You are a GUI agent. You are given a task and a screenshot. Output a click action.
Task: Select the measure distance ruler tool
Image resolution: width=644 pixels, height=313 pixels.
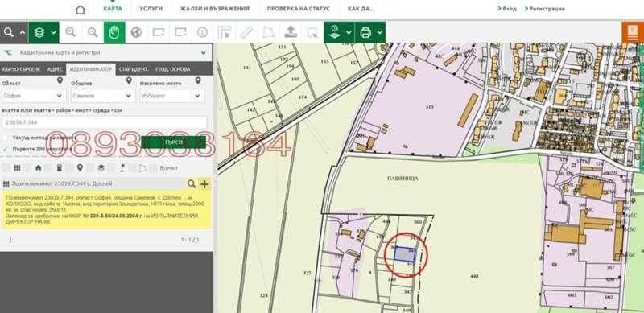[x=246, y=32]
